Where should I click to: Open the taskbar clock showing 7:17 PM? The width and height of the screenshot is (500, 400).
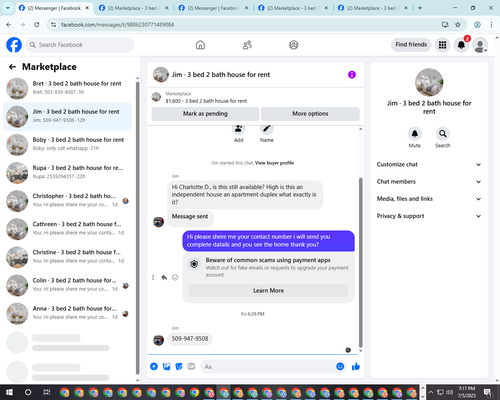(x=467, y=392)
